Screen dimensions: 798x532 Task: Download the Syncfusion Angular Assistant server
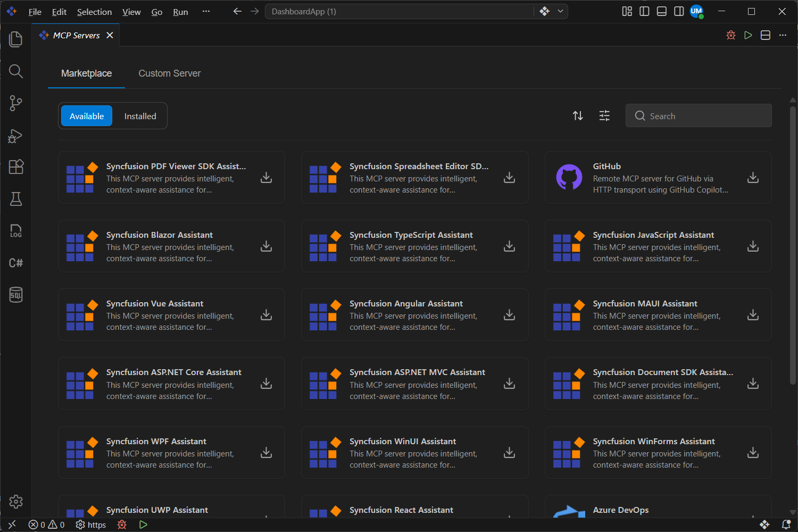510,315
